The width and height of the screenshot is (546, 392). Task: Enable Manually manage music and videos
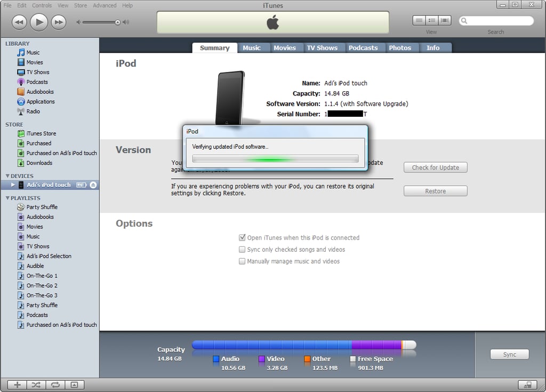[x=242, y=261]
